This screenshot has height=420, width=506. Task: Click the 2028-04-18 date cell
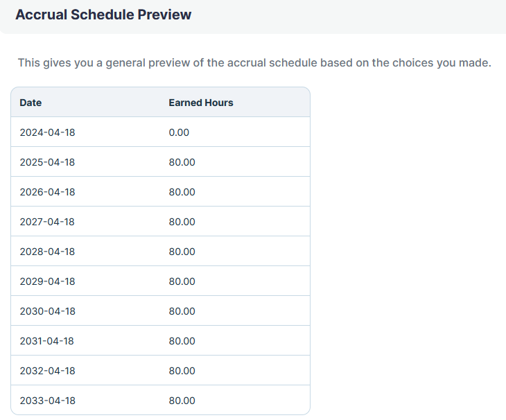(47, 252)
